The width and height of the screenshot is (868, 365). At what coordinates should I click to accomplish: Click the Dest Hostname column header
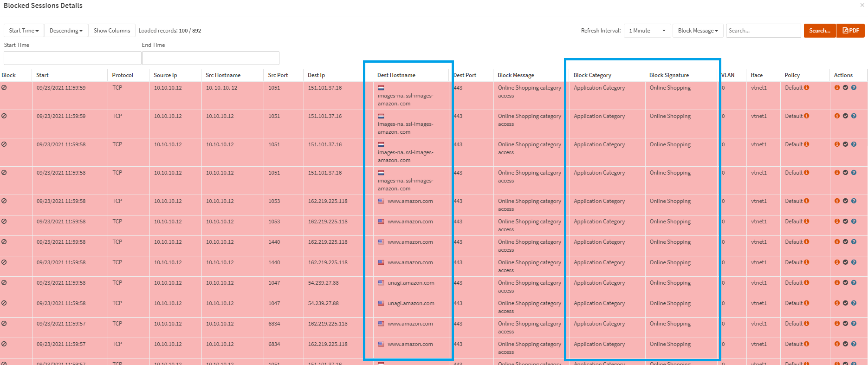coord(396,75)
